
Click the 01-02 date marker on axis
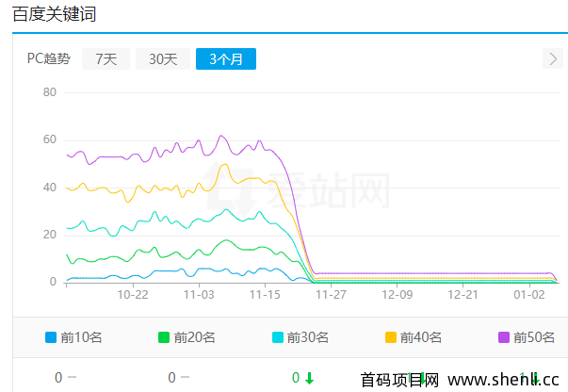tap(529, 295)
